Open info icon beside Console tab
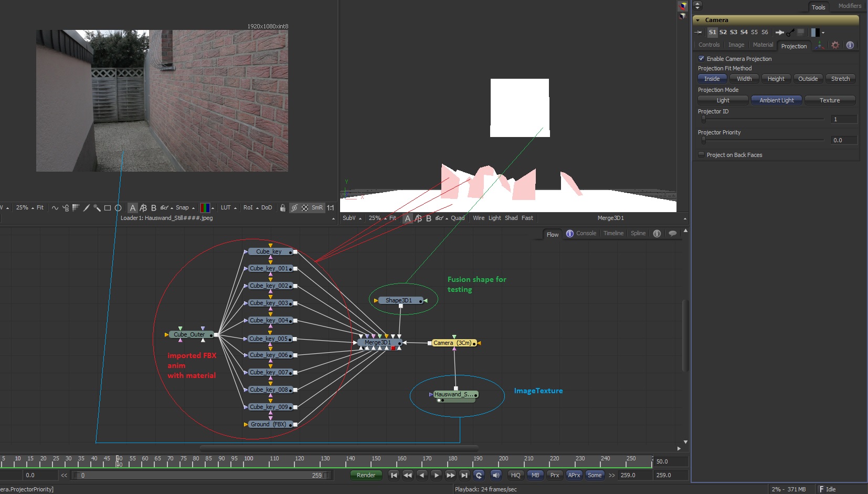Image resolution: width=868 pixels, height=494 pixels. [x=570, y=234]
